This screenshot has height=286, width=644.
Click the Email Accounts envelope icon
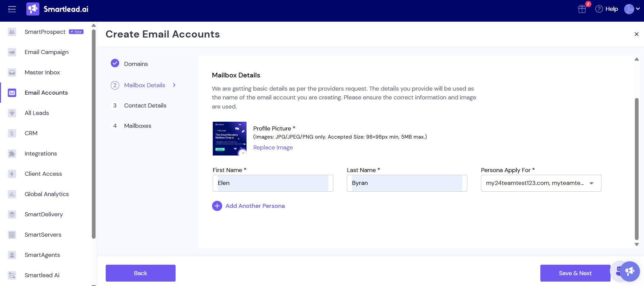[x=12, y=93]
